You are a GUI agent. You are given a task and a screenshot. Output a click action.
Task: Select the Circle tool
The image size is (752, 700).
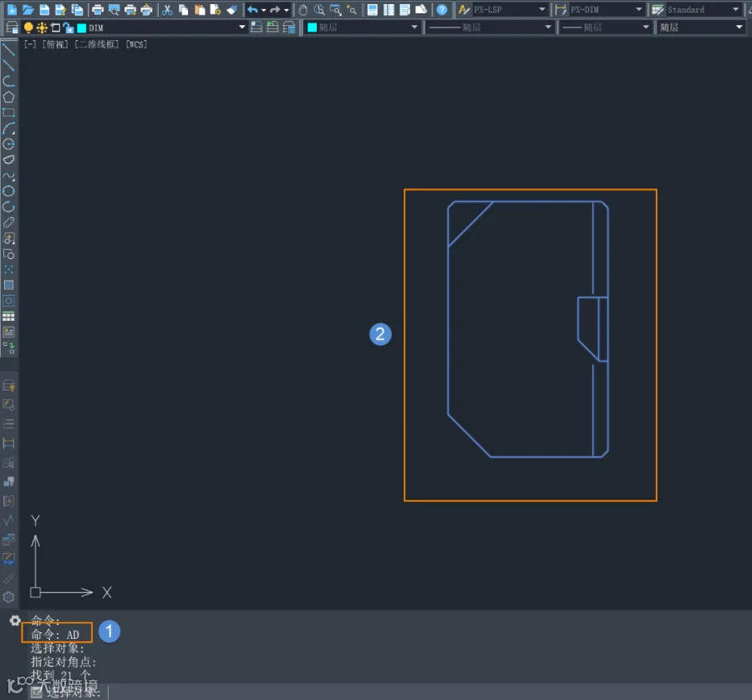tap(8, 144)
